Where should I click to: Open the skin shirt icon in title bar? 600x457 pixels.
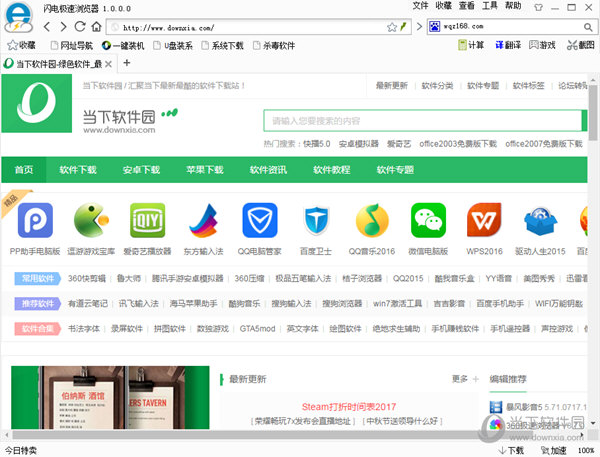[538, 7]
